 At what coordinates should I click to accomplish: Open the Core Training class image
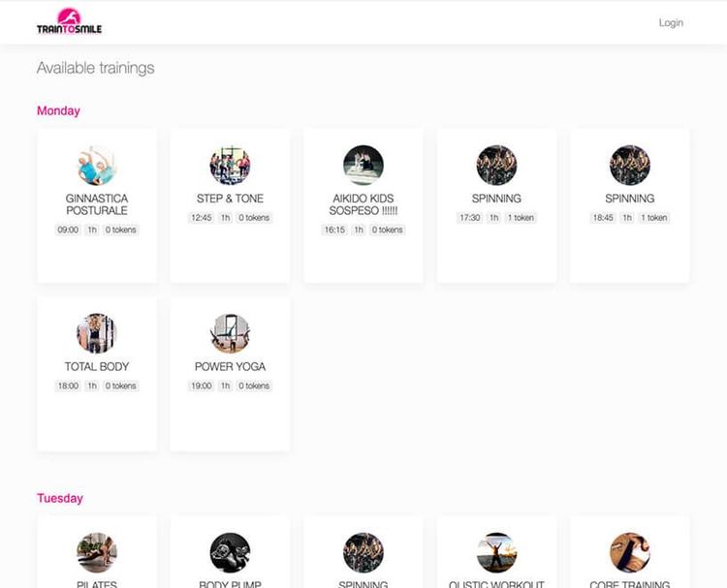pyautogui.click(x=630, y=553)
